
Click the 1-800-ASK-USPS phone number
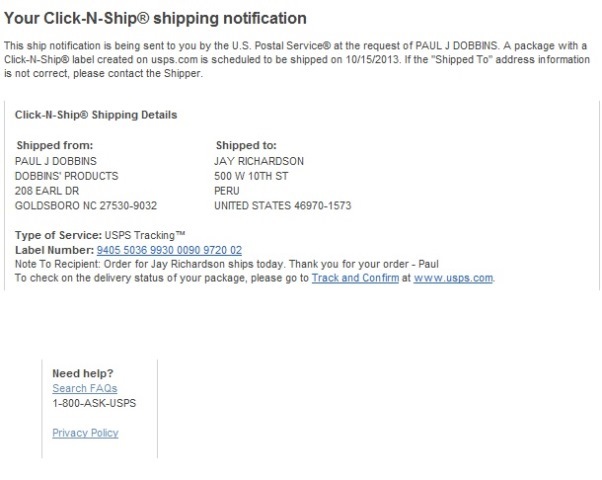pos(94,403)
